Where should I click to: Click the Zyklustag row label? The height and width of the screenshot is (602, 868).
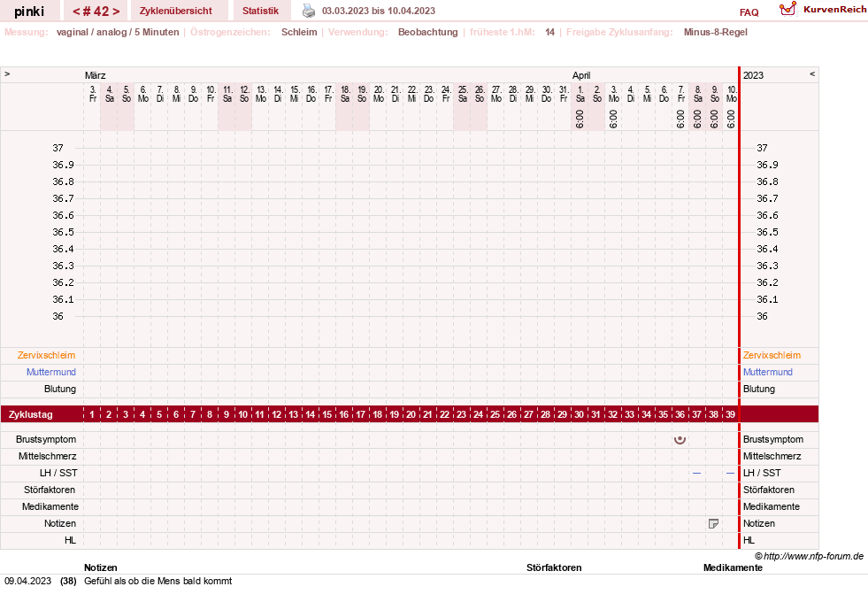pyautogui.click(x=30, y=414)
